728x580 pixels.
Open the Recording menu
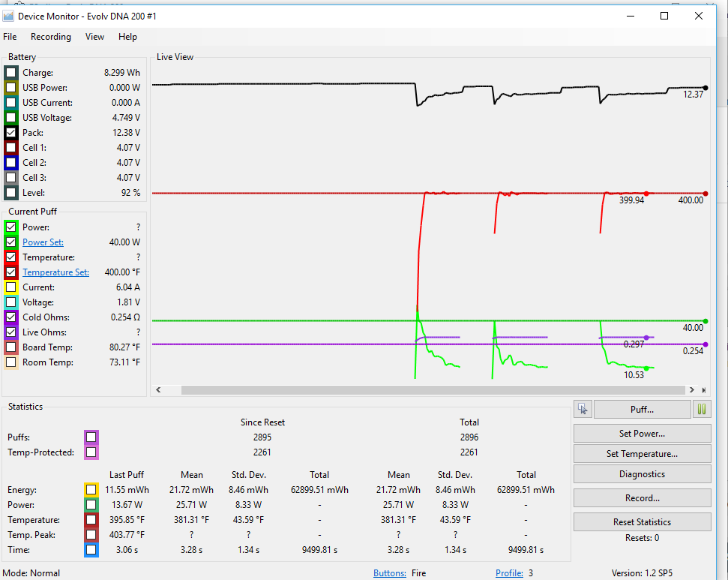coord(51,37)
